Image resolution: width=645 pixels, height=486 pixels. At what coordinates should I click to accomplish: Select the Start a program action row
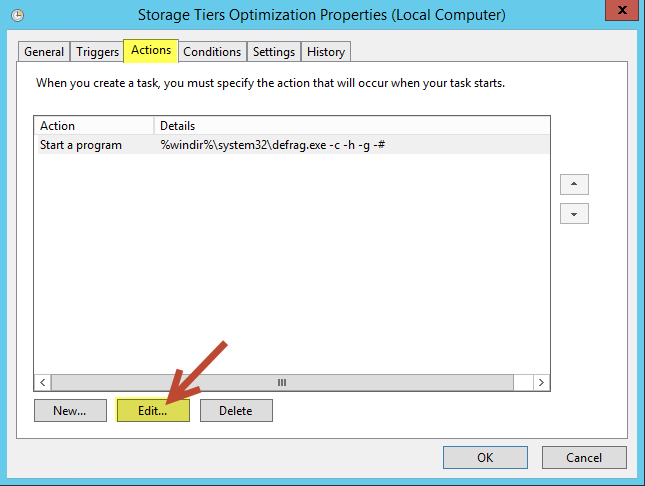point(293,145)
